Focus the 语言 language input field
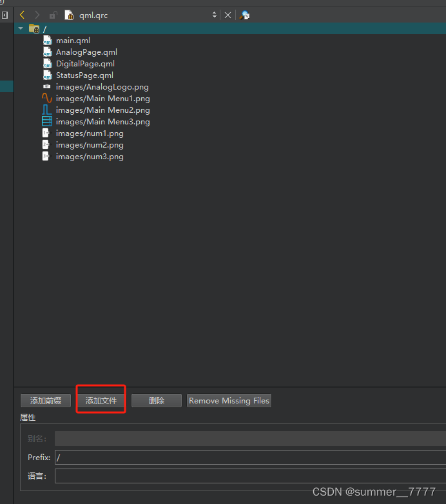Image resolution: width=446 pixels, height=504 pixels. [x=250, y=476]
